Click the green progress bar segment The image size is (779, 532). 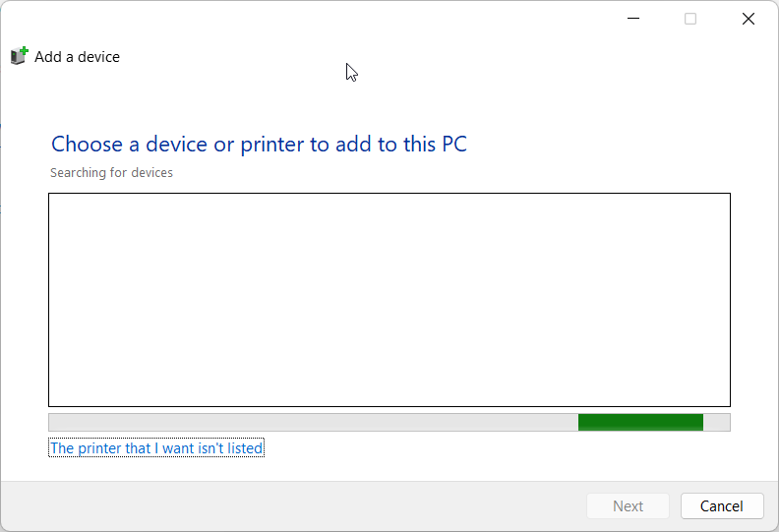[x=640, y=422]
